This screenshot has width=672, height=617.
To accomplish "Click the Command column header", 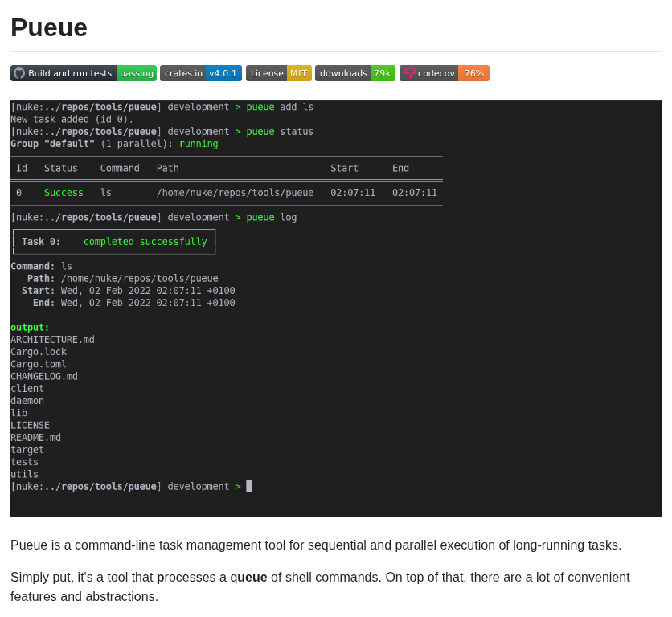I will tap(120, 169).
